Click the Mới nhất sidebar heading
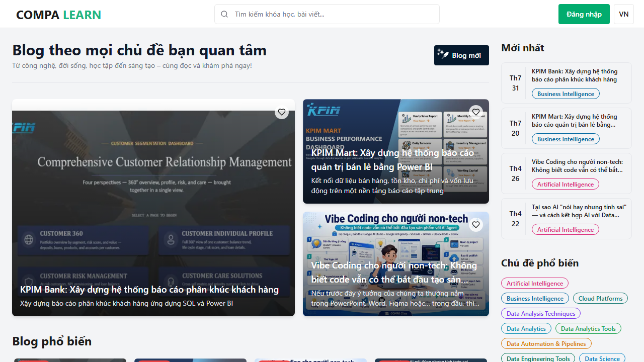This screenshot has height=362, width=644. tap(523, 48)
